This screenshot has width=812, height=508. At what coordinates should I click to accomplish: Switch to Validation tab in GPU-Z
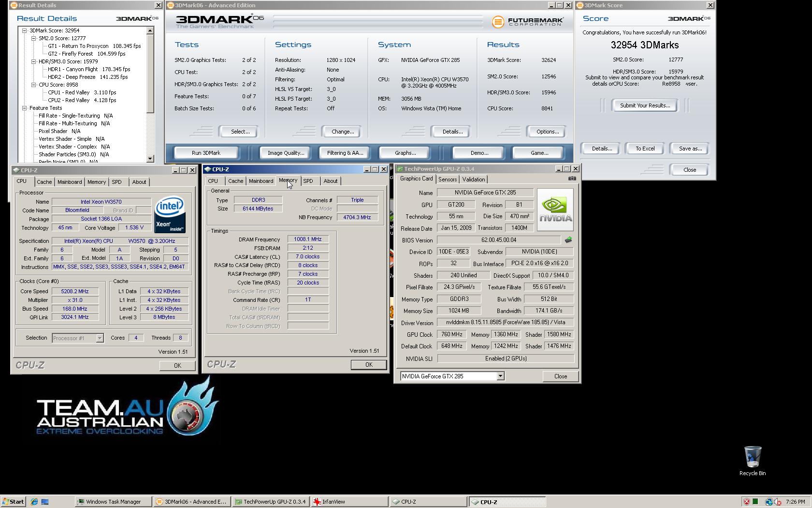tap(474, 179)
